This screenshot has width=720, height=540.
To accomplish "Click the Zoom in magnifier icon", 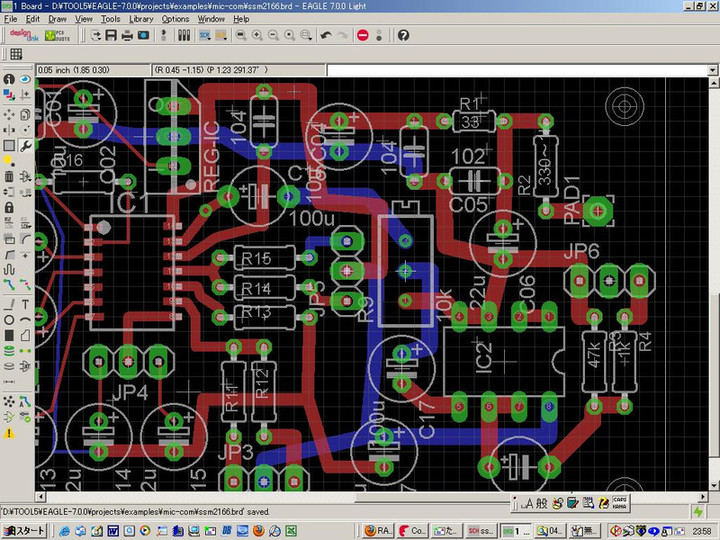I will pos(257,35).
